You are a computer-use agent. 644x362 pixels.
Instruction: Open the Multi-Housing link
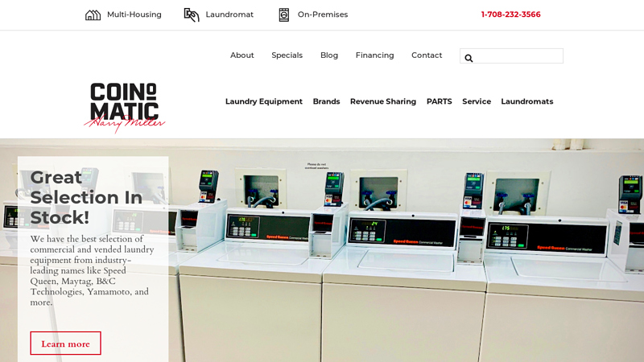click(134, 14)
